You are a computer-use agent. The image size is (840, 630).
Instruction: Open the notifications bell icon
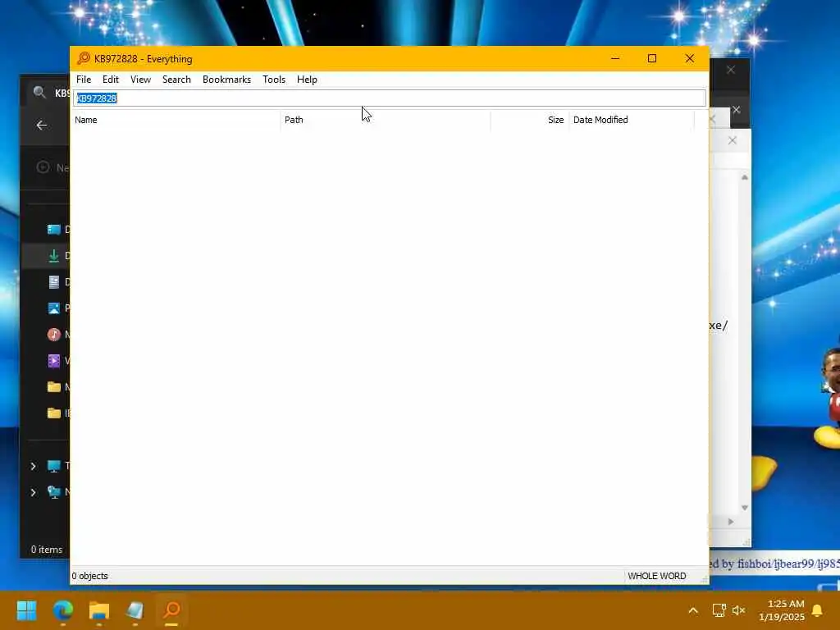[818, 610]
